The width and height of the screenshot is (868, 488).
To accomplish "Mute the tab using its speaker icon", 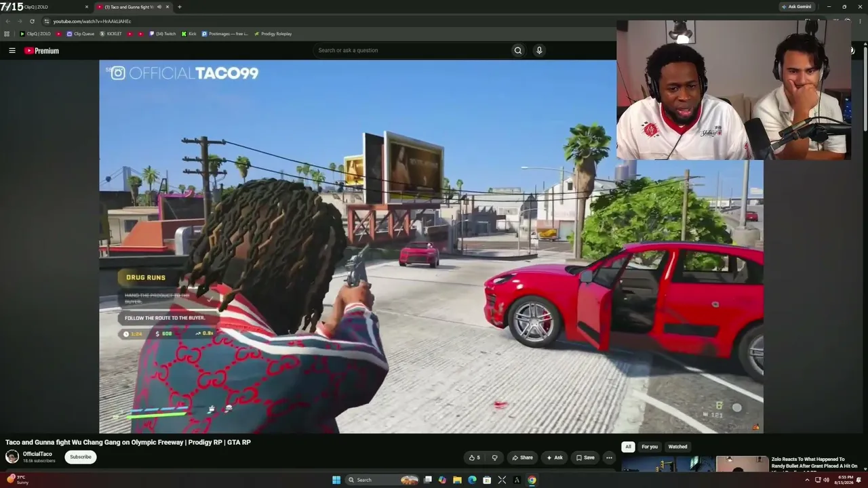I will pos(158,7).
